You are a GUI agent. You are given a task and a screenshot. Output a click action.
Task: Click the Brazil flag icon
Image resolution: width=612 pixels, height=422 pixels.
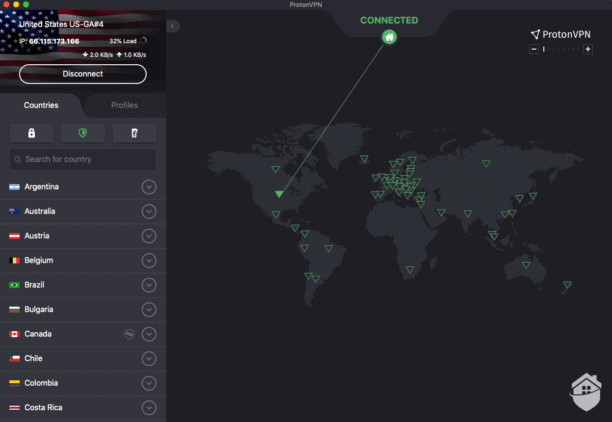point(14,285)
